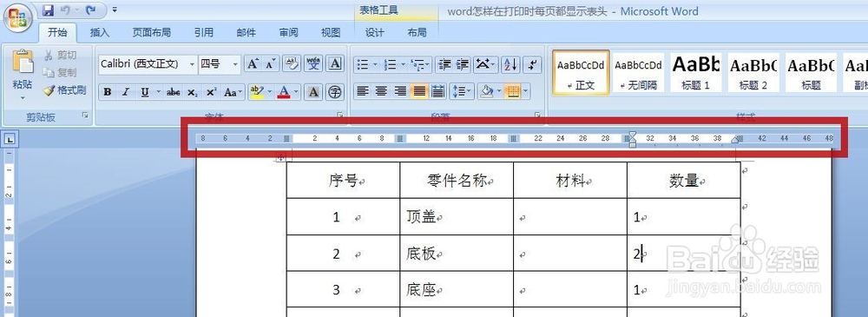Image resolution: width=868 pixels, height=317 pixels.
Task: Open font color dropdown arrow
Action: click(297, 92)
